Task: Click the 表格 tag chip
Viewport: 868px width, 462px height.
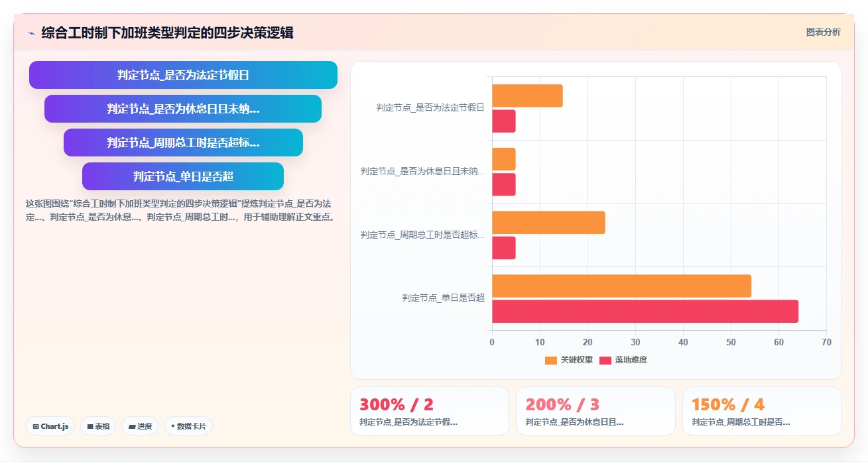Action: 98,426
